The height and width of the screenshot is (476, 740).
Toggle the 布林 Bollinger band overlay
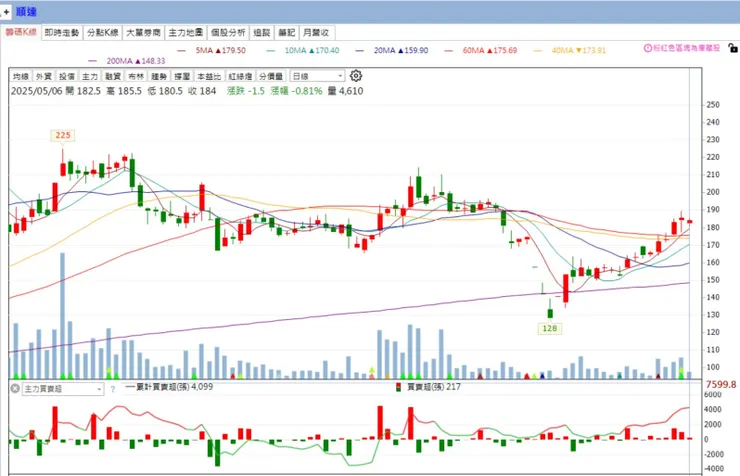pos(136,76)
